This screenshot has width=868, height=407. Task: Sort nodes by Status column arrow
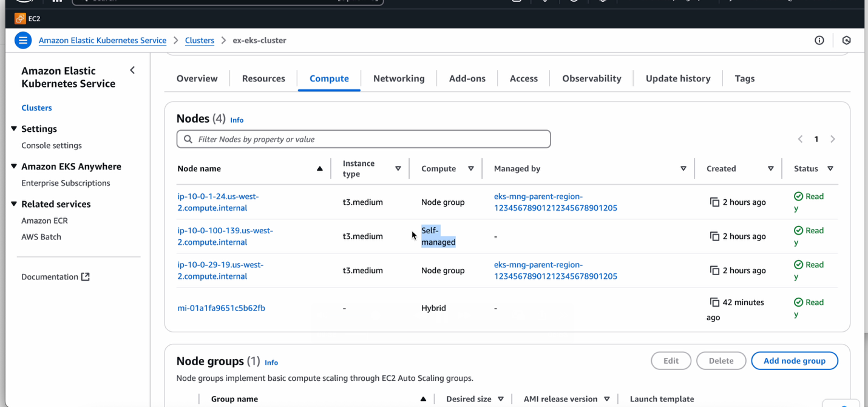(830, 169)
